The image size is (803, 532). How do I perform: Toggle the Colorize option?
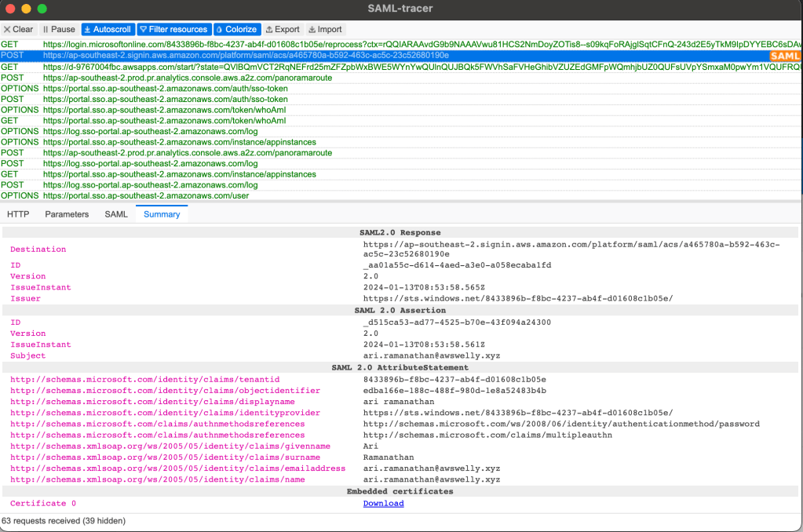(x=236, y=29)
